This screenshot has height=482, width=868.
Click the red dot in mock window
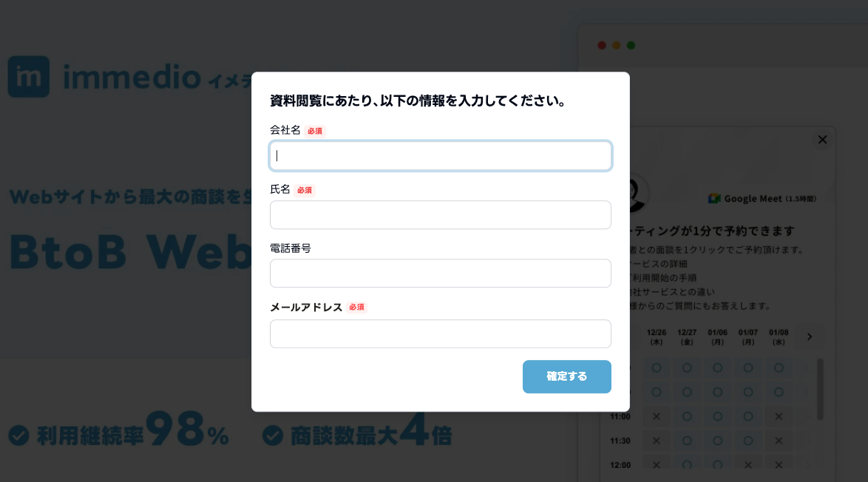click(602, 46)
